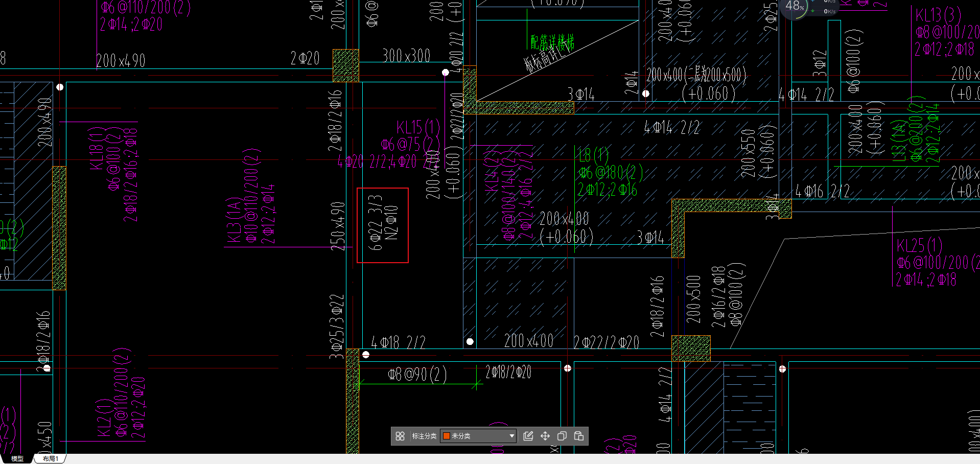Select the vertical 3Φ25/3Φ22 rebar text

pyautogui.click(x=337, y=327)
